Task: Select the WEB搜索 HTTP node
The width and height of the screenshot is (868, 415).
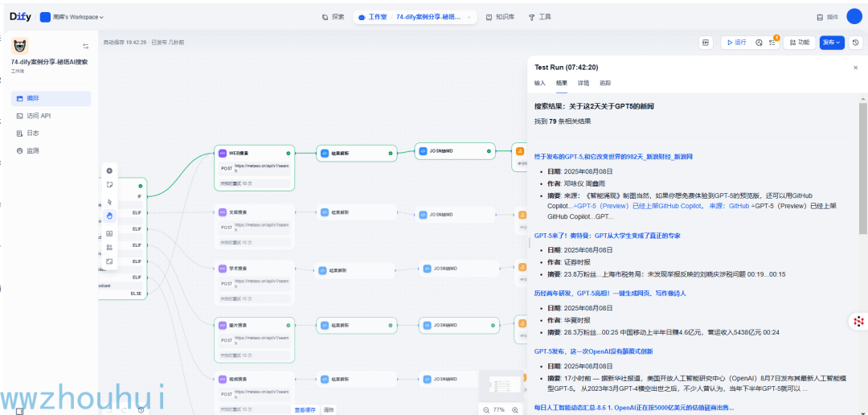Action: click(255, 168)
